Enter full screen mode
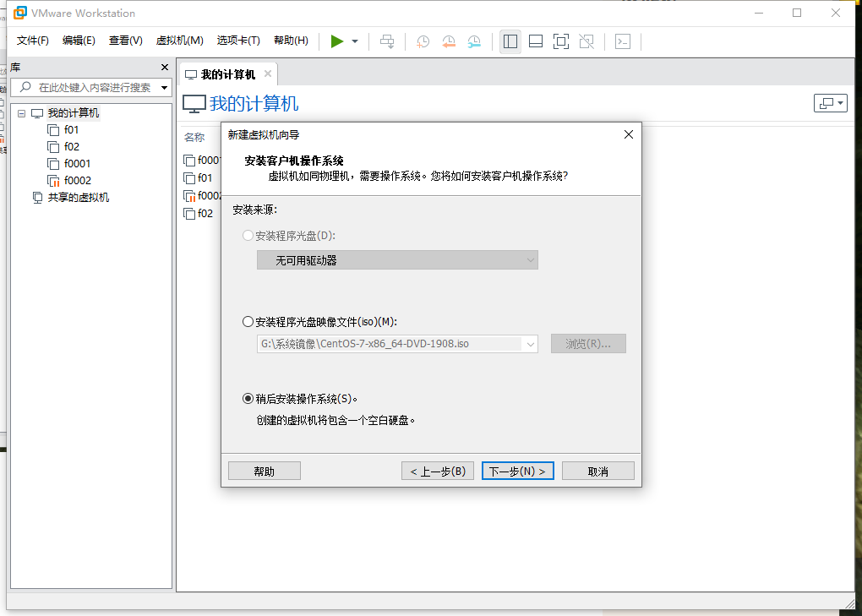862x616 pixels. (560, 41)
